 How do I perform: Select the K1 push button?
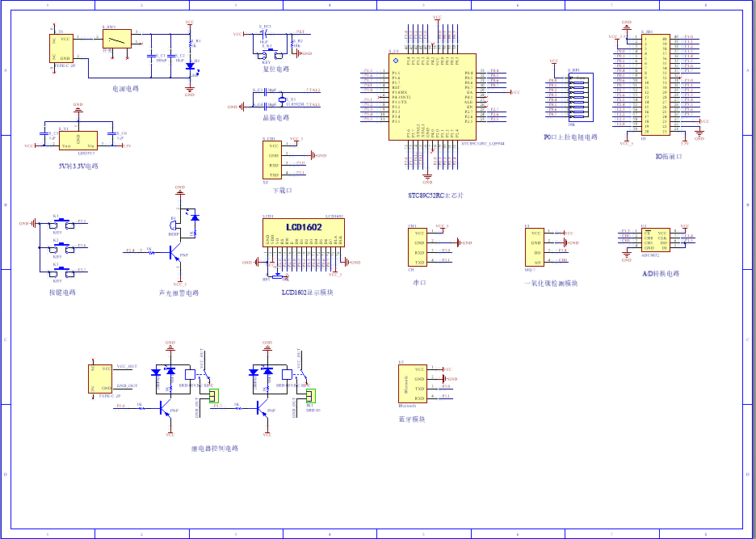[x=62, y=223]
